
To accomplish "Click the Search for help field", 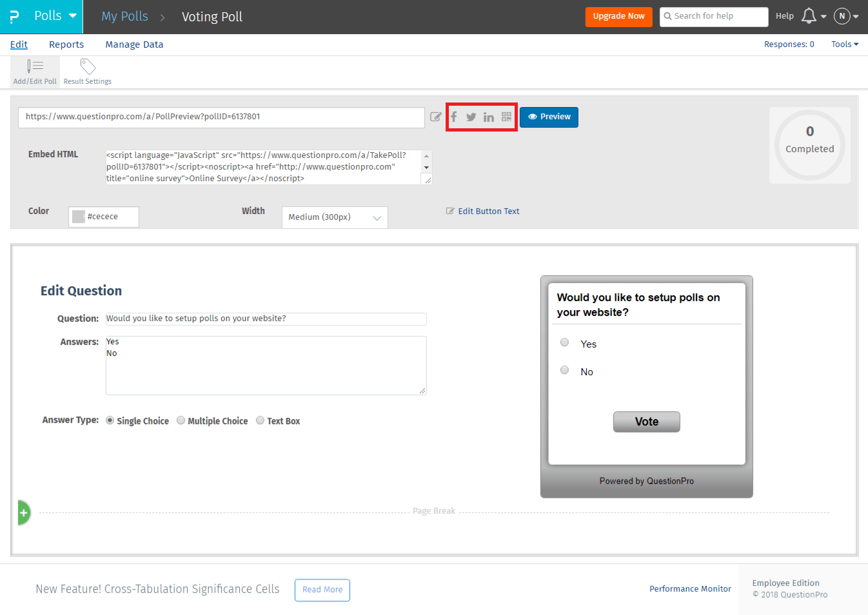I will pyautogui.click(x=714, y=17).
